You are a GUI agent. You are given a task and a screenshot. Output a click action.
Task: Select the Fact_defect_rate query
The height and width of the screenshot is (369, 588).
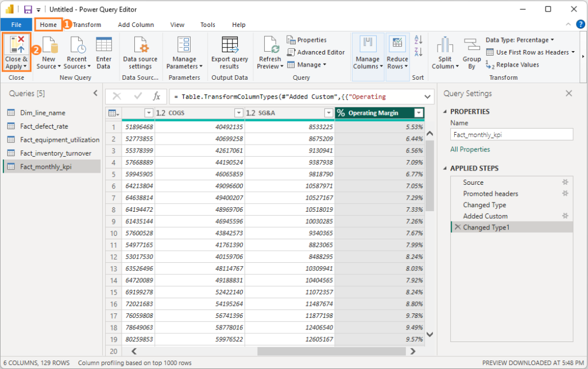[52, 126]
